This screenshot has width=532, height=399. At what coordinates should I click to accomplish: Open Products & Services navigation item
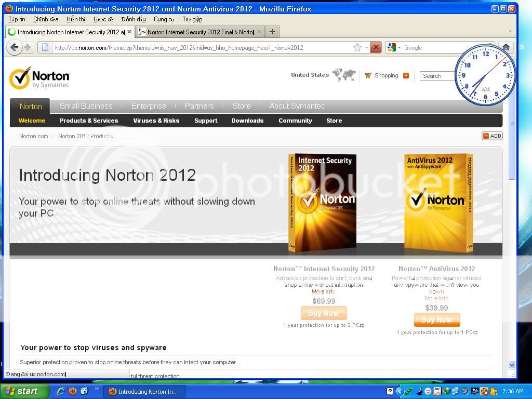pos(89,121)
